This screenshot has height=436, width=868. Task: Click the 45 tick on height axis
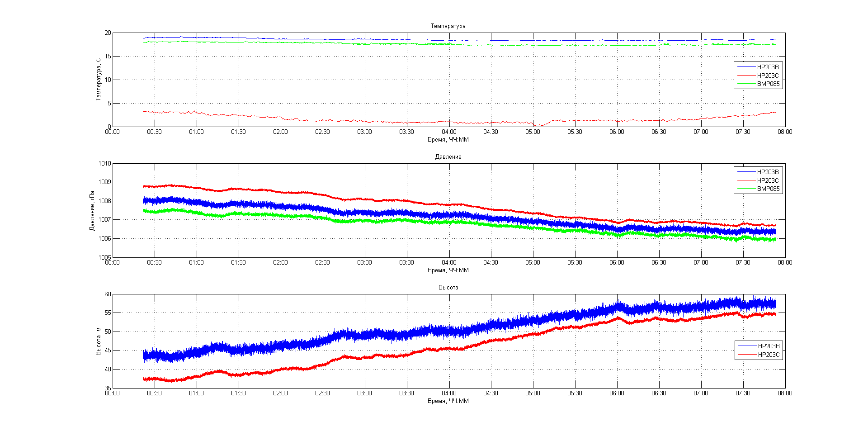[108, 351]
